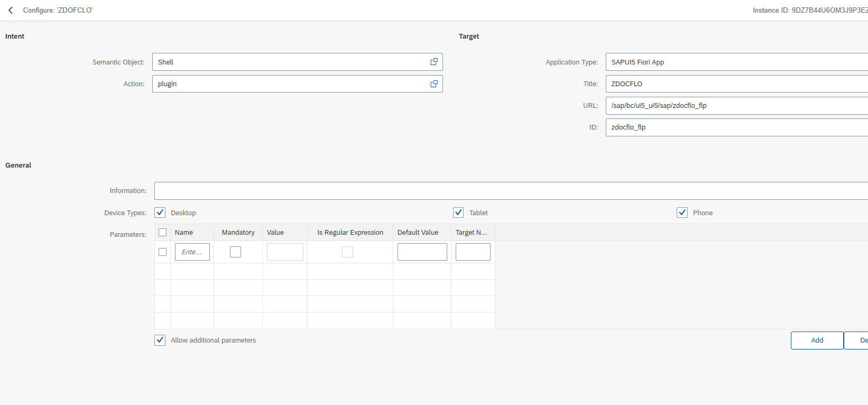
Task: Edit the Title field with ZDOCFLO
Action: tap(737, 84)
